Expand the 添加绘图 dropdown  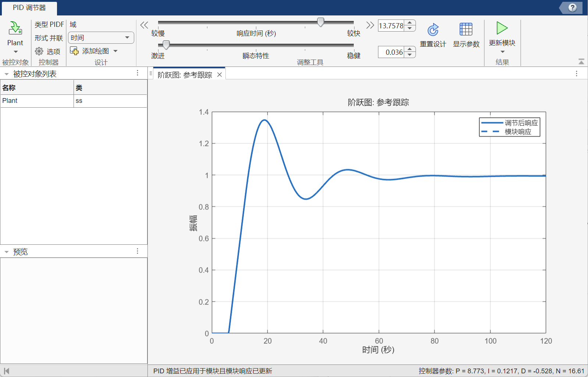(x=115, y=51)
